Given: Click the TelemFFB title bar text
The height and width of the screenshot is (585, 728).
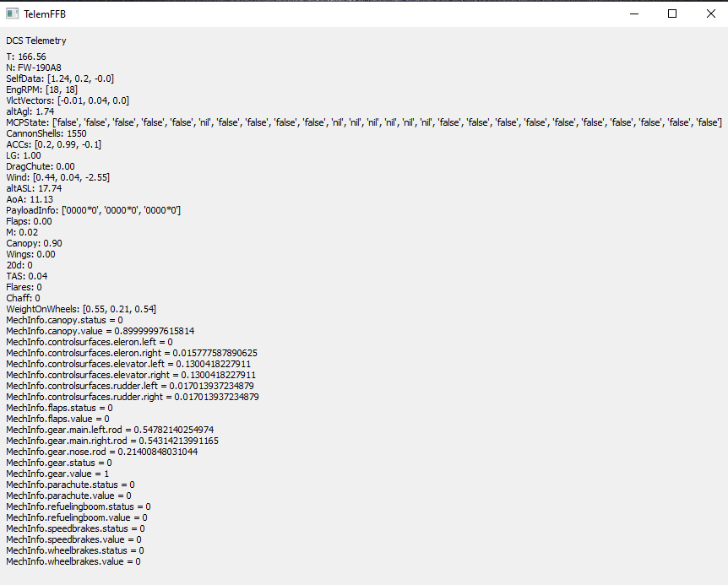Looking at the screenshot, I should (x=46, y=14).
